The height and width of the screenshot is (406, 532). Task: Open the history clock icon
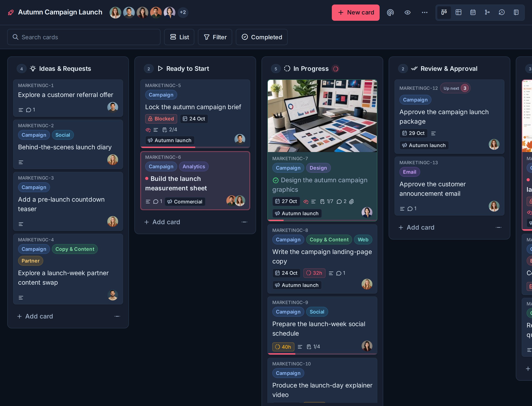(502, 12)
